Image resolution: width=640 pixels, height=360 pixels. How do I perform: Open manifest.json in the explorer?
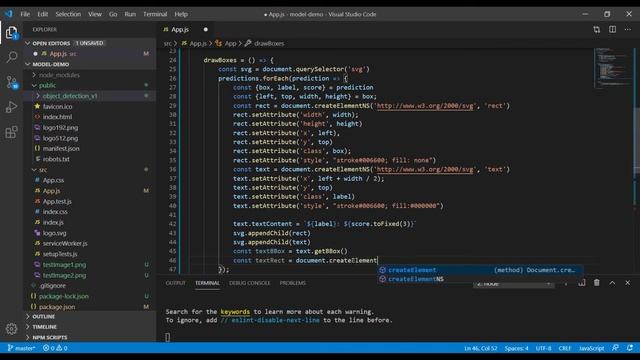[x=61, y=149]
